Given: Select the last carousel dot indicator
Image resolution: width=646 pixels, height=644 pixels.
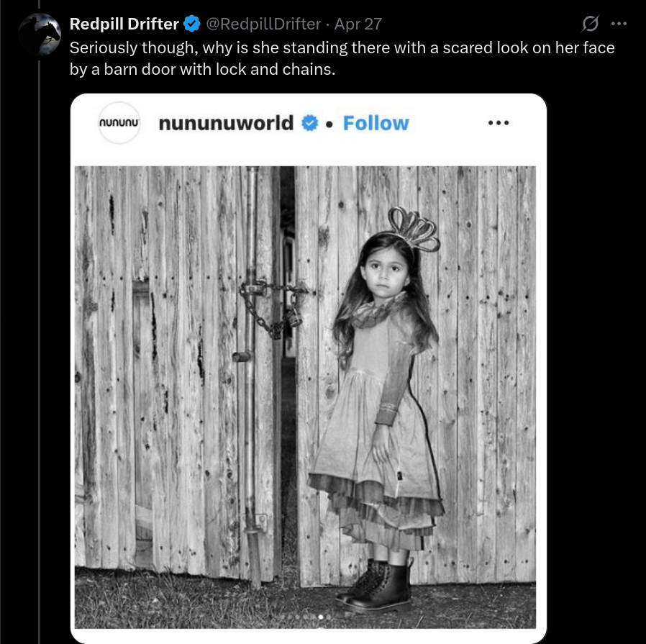Looking at the screenshot, I should pos(329,617).
